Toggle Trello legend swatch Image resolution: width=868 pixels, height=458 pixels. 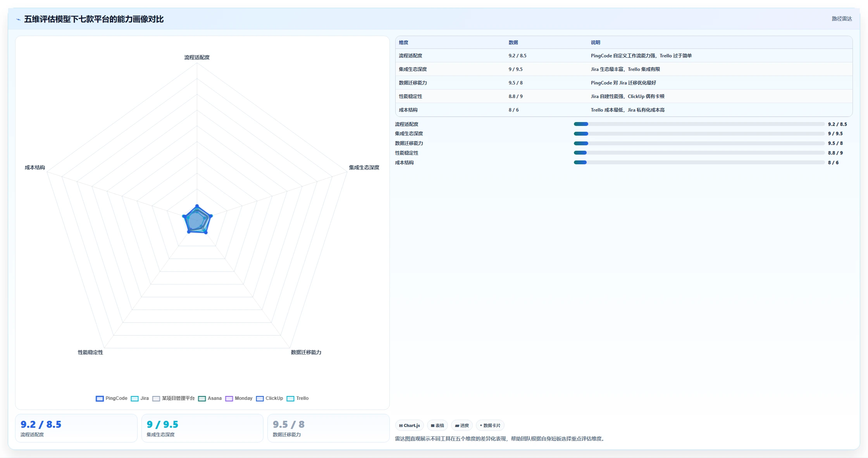tap(290, 398)
